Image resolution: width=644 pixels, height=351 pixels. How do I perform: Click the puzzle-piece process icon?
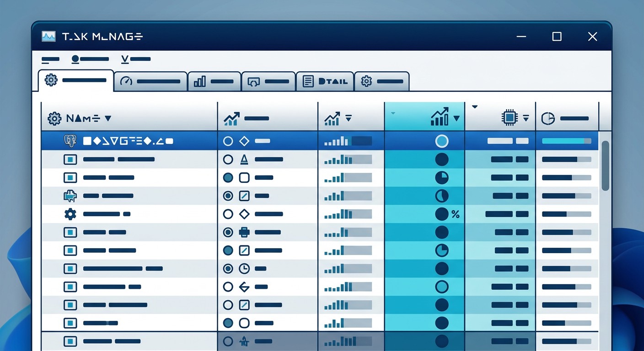tap(70, 196)
